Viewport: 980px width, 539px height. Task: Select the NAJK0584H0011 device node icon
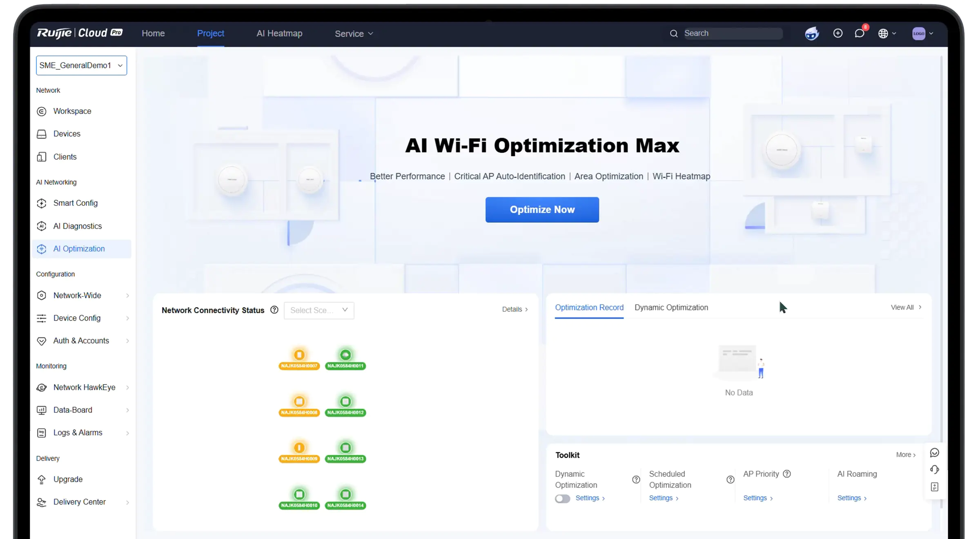(345, 355)
